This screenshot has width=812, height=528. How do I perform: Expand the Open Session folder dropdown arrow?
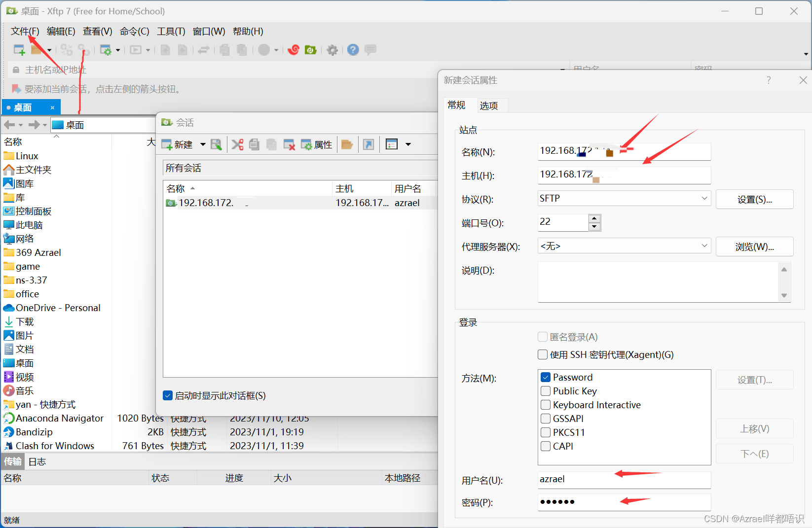coord(49,50)
